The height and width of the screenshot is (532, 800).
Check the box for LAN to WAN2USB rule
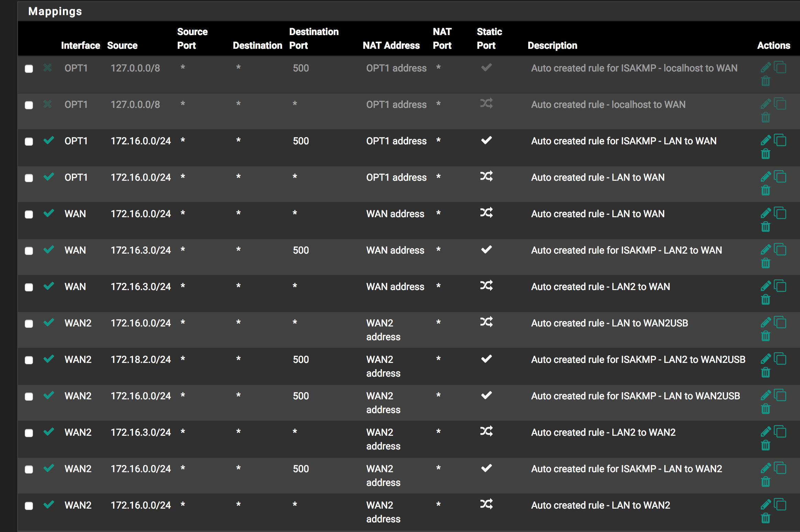(29, 323)
